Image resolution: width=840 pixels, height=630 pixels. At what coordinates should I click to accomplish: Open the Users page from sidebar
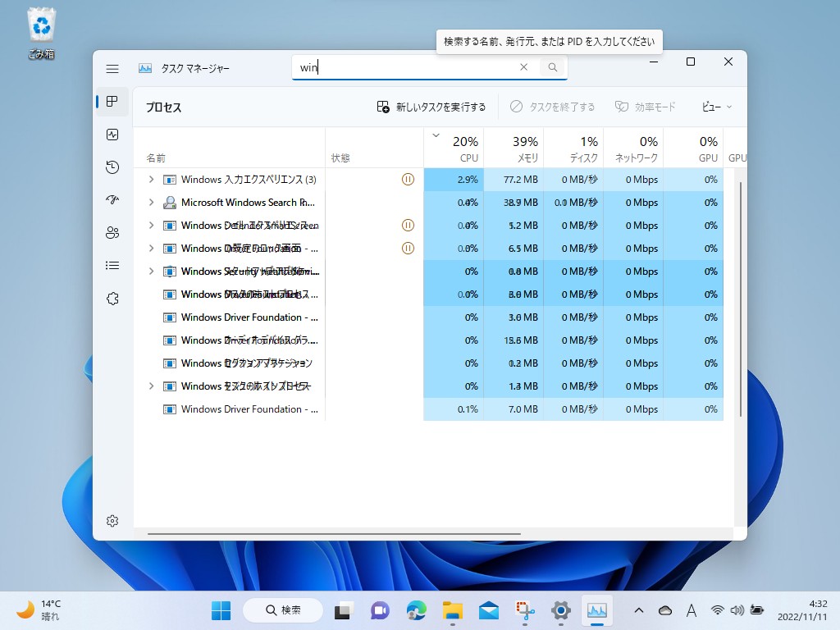tap(112, 232)
